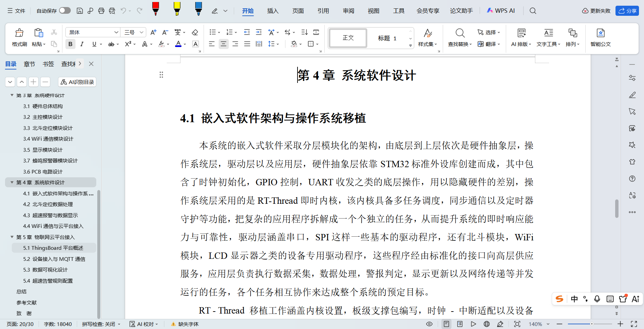Click the Align left icon

[x=212, y=44]
